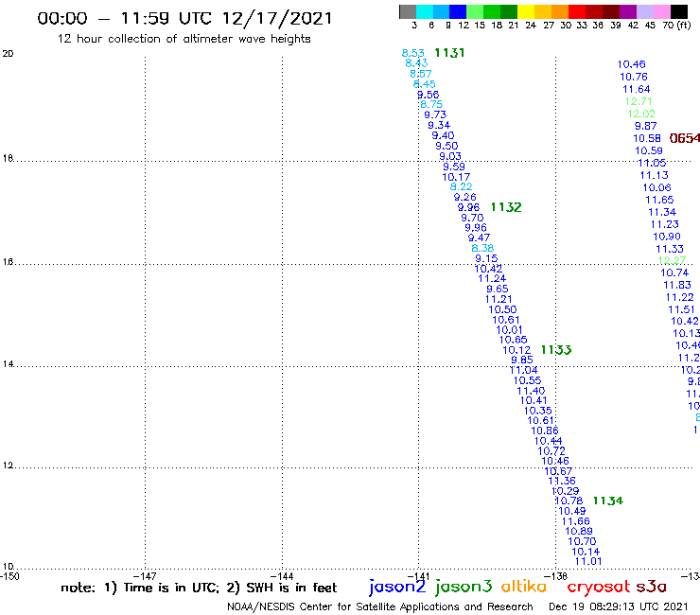Screen dimensions: 700x615
Task: Select the 11.01 reading at track bottom
Action: click(588, 562)
